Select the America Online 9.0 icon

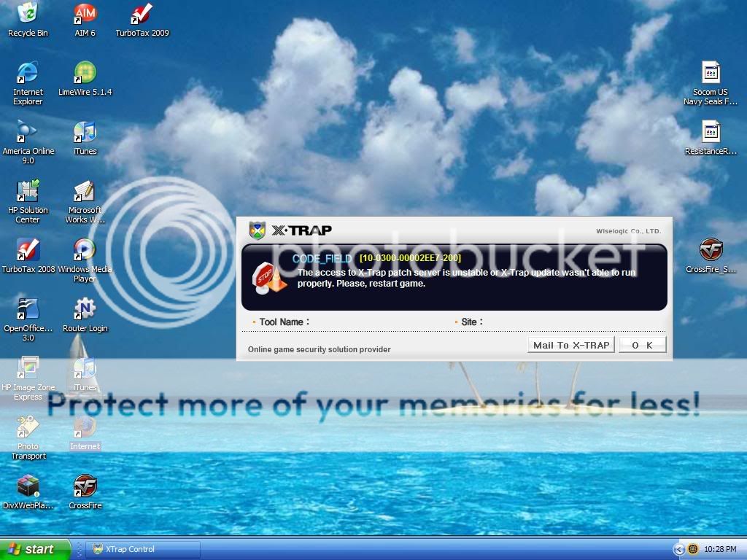(28, 132)
